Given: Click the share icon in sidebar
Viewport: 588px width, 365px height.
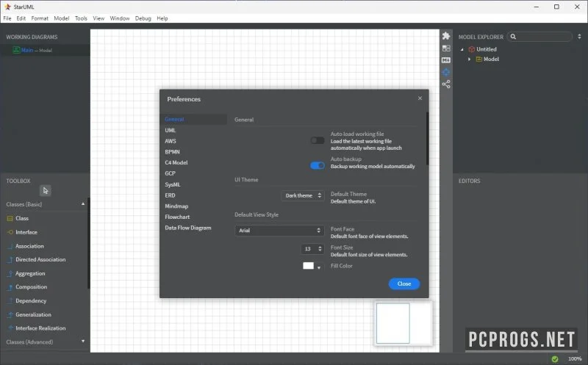Looking at the screenshot, I should point(446,84).
